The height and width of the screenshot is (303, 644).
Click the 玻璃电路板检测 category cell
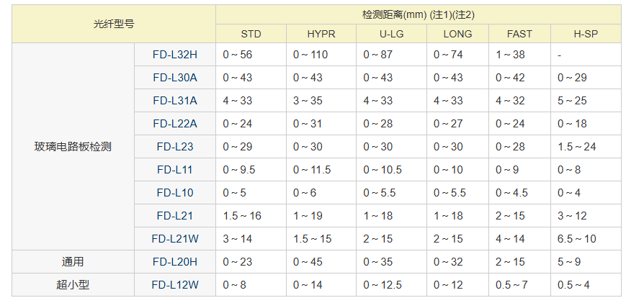click(x=73, y=147)
